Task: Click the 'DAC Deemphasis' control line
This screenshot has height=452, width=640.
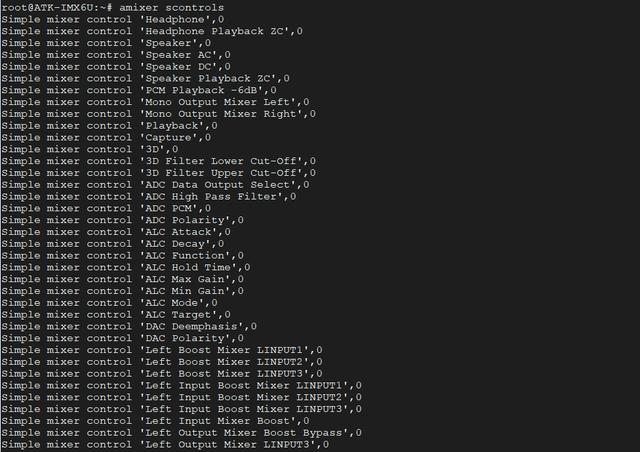Action: click(x=129, y=327)
